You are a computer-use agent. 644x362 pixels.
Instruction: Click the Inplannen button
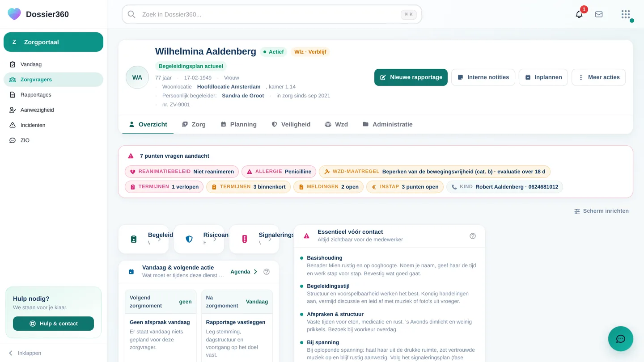[x=543, y=77]
